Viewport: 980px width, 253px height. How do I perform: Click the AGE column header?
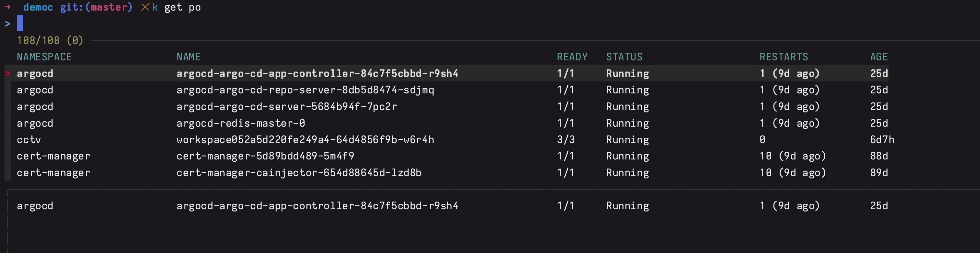pyautogui.click(x=879, y=57)
